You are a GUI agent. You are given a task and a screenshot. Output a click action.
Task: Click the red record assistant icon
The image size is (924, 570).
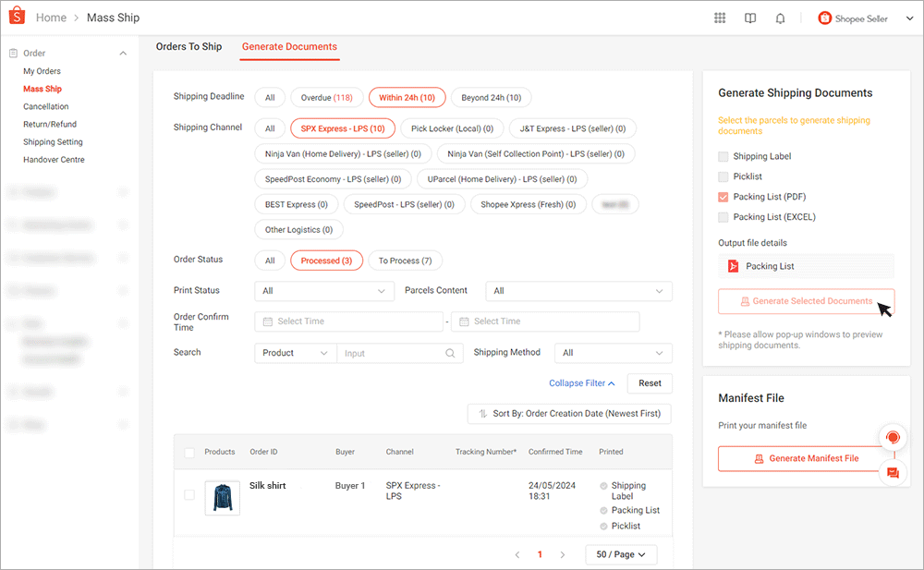point(893,437)
